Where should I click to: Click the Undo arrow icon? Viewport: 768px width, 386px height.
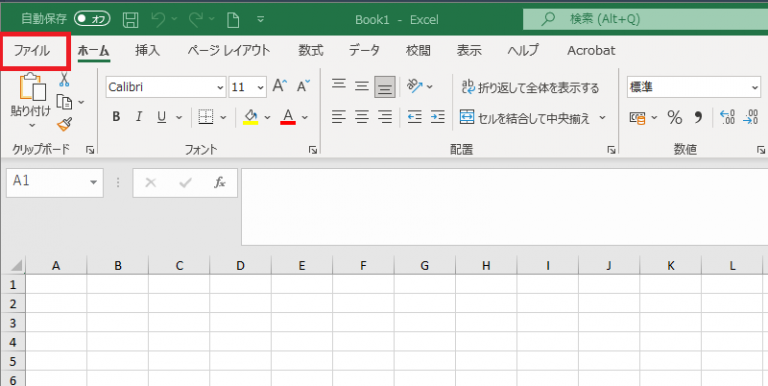(x=158, y=20)
